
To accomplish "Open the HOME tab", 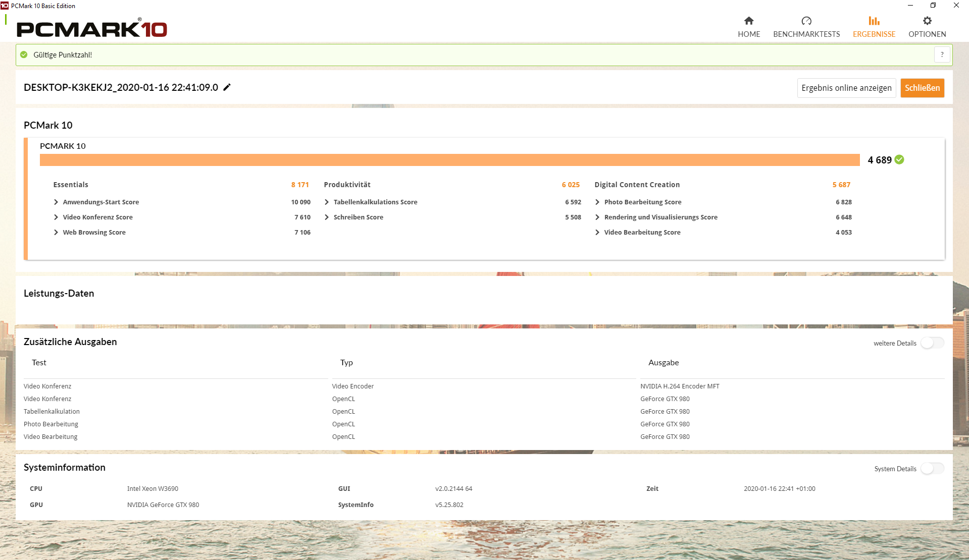I will 749,27.
